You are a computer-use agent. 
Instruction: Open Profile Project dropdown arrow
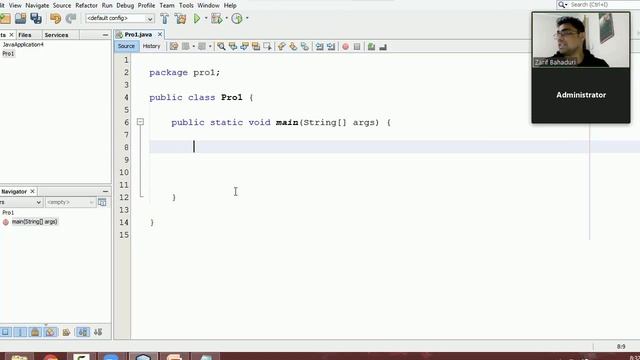point(247,18)
